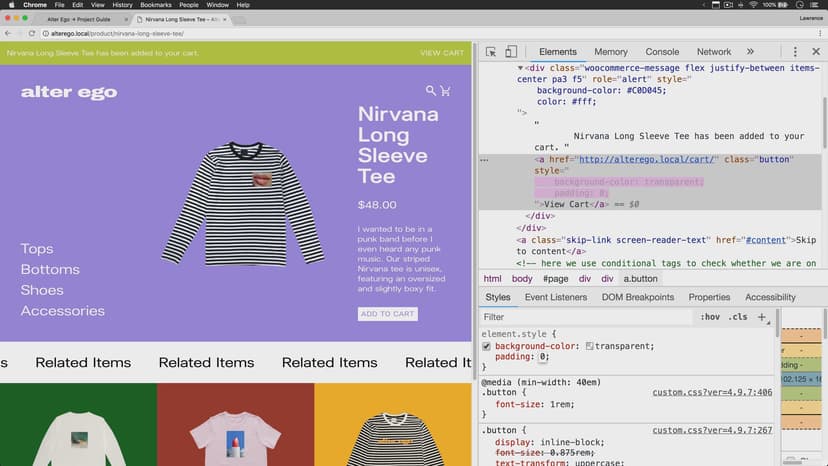Open the DevTools three-dot options menu
The height and width of the screenshot is (466, 828).
(794, 52)
